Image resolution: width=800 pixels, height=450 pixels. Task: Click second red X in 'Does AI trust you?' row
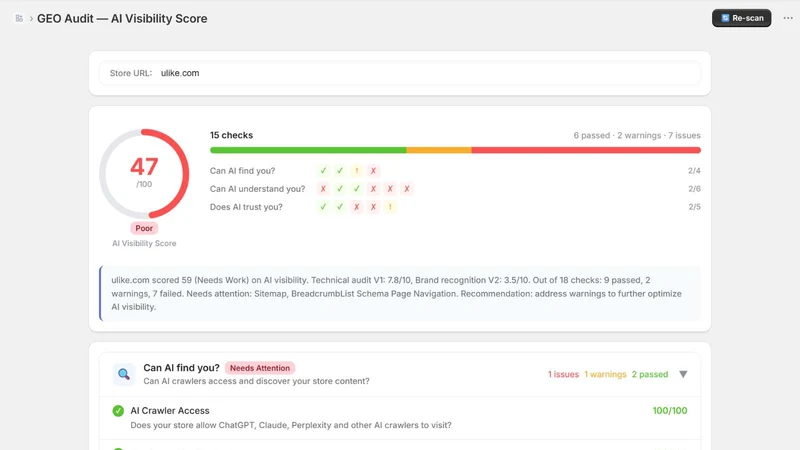coord(373,207)
